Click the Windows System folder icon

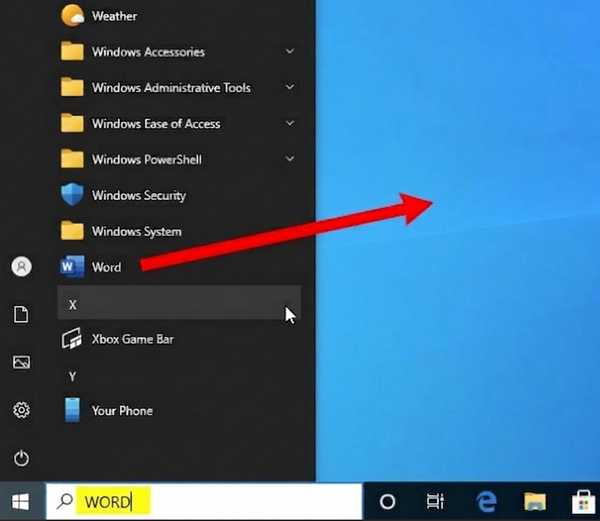click(x=72, y=231)
